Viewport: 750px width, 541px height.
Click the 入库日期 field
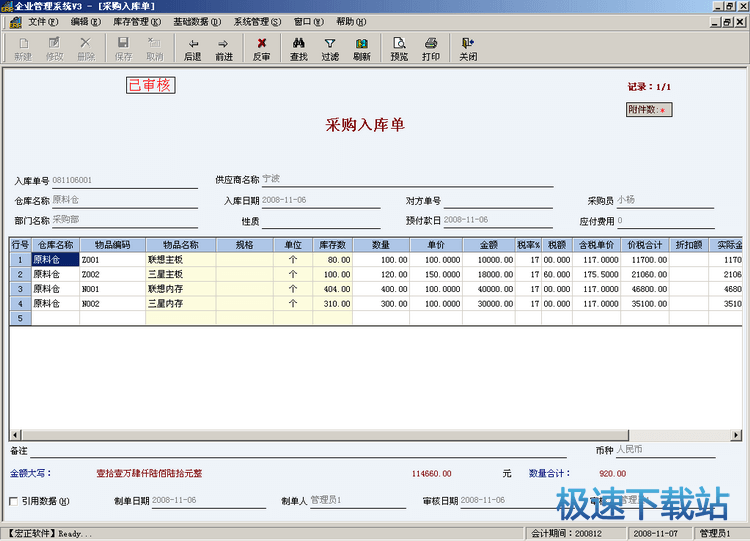pos(321,200)
